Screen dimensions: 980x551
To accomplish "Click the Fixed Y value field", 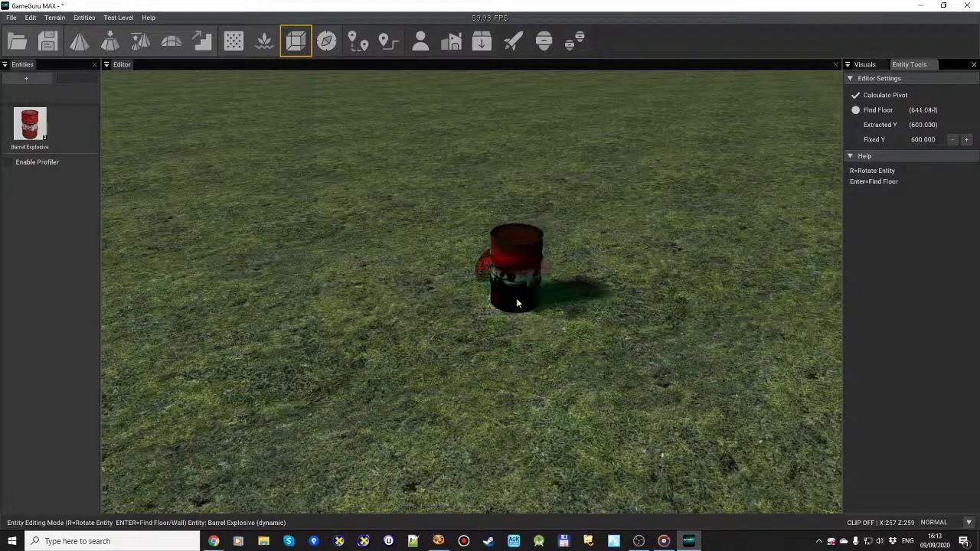I will (923, 140).
